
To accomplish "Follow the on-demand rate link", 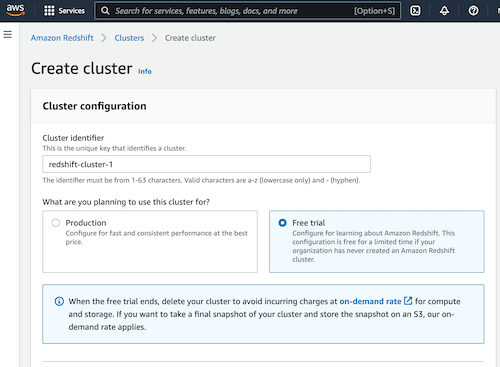I will pyautogui.click(x=370, y=301).
